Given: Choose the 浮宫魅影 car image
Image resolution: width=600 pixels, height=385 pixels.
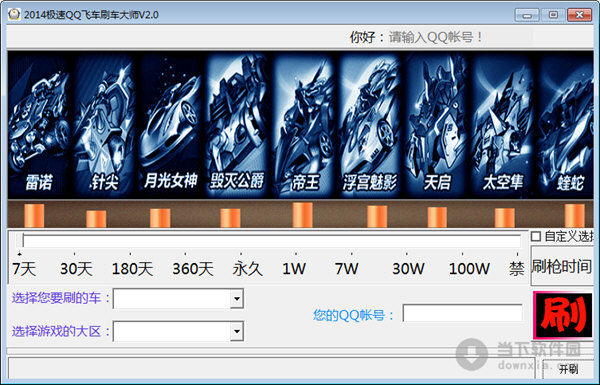Looking at the screenshot, I should tap(370, 124).
